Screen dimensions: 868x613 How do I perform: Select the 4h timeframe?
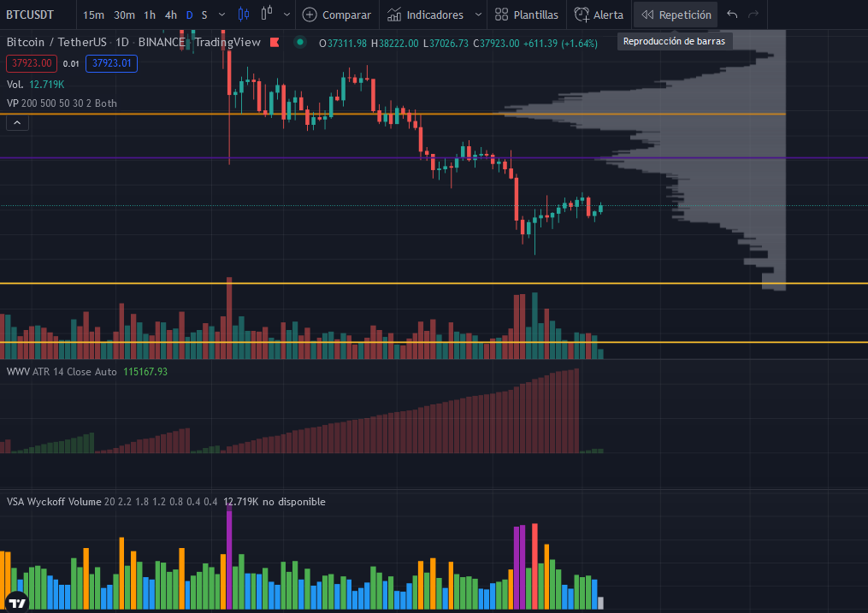point(171,15)
